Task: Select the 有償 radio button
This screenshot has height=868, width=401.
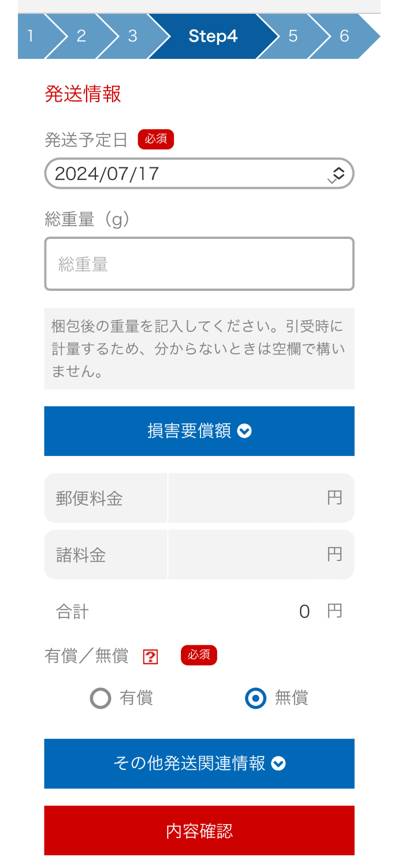Action: pyautogui.click(x=101, y=698)
